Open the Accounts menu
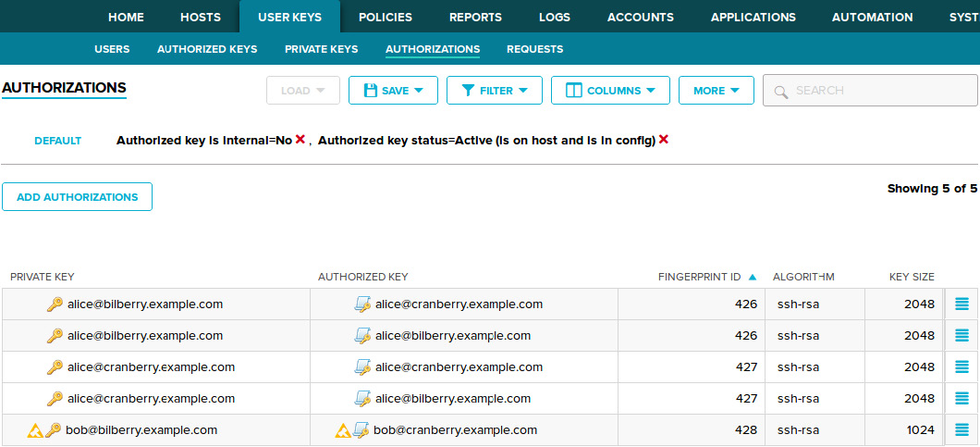 pyautogui.click(x=641, y=17)
